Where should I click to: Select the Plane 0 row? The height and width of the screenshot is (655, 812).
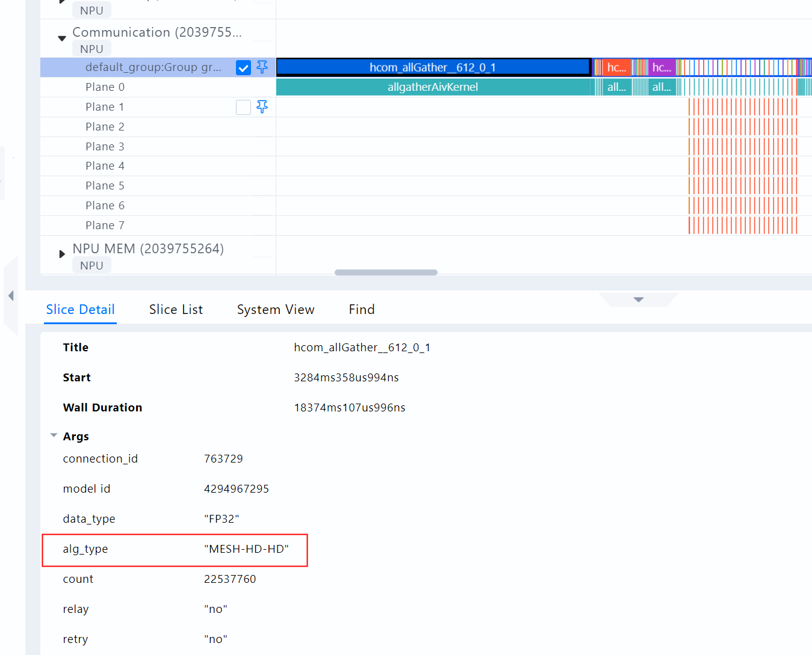(158, 87)
